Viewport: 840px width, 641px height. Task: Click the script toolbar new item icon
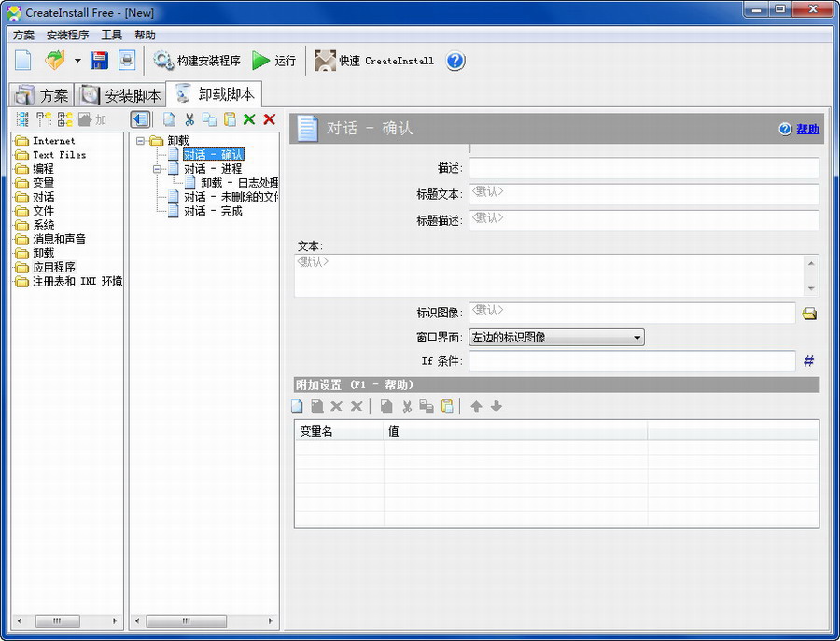(169, 119)
